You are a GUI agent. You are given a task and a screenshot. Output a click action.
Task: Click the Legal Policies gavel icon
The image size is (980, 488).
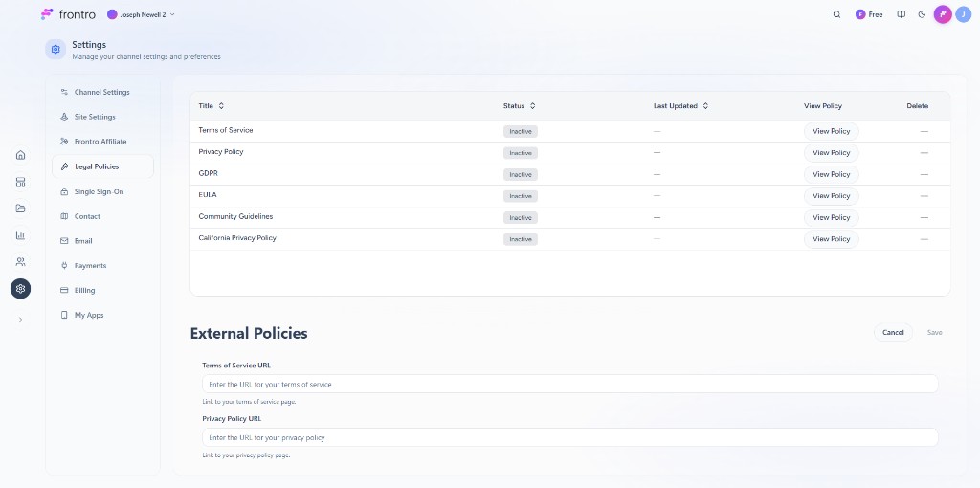click(64, 166)
